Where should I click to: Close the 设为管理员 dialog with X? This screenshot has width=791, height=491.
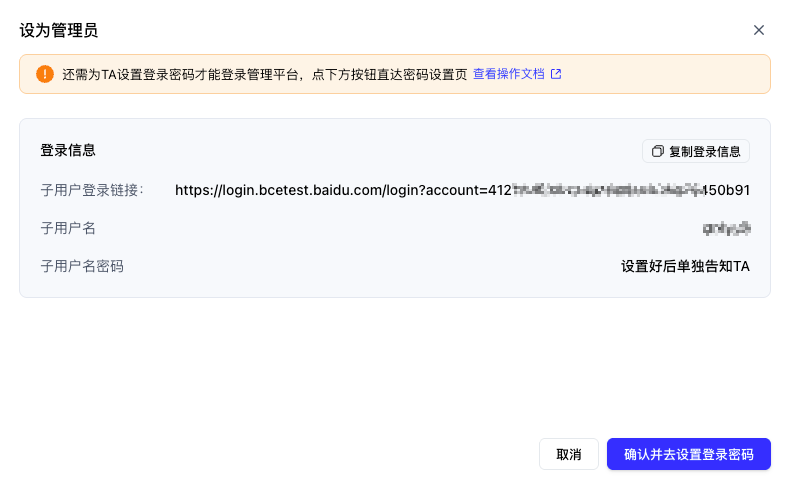tap(759, 30)
